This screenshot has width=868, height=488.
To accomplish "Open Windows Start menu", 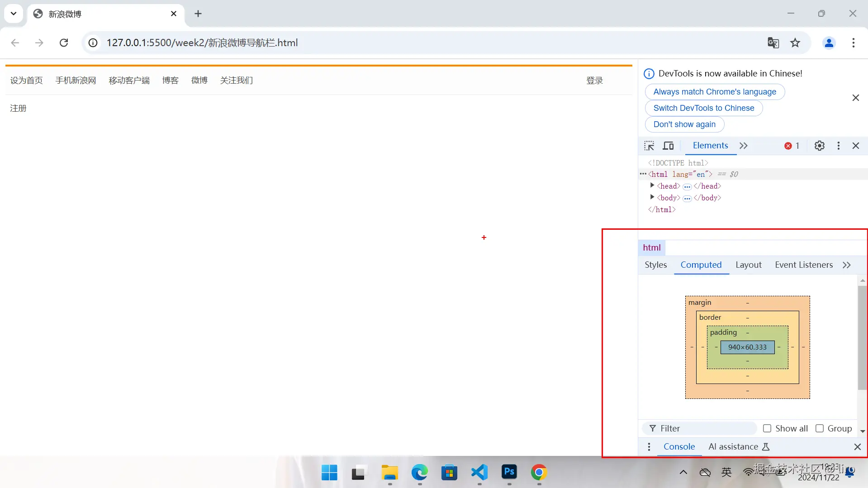I will (329, 473).
